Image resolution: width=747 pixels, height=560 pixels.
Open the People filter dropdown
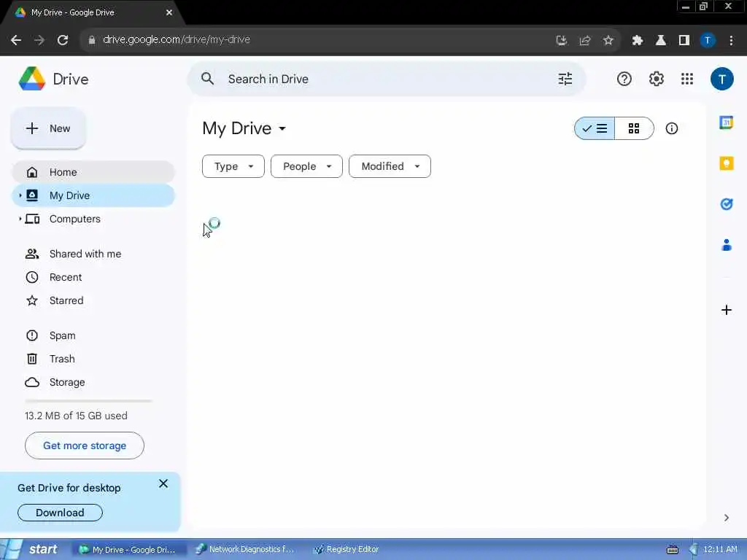pyautogui.click(x=306, y=166)
